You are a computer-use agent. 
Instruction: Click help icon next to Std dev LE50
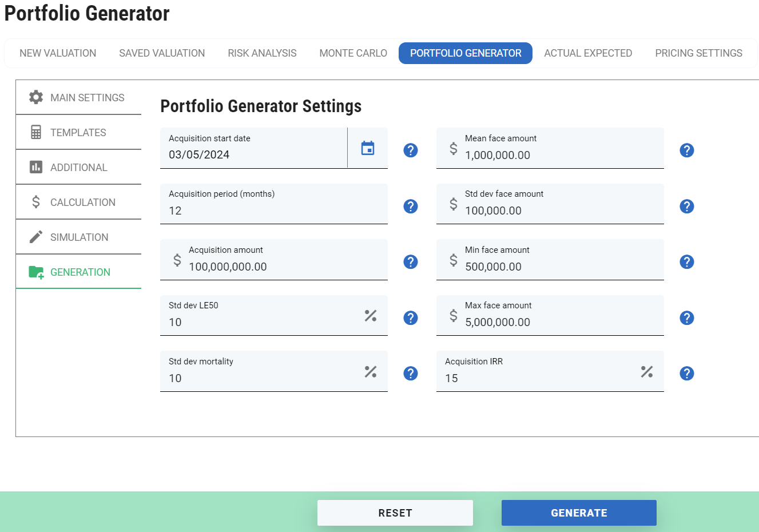(410, 318)
